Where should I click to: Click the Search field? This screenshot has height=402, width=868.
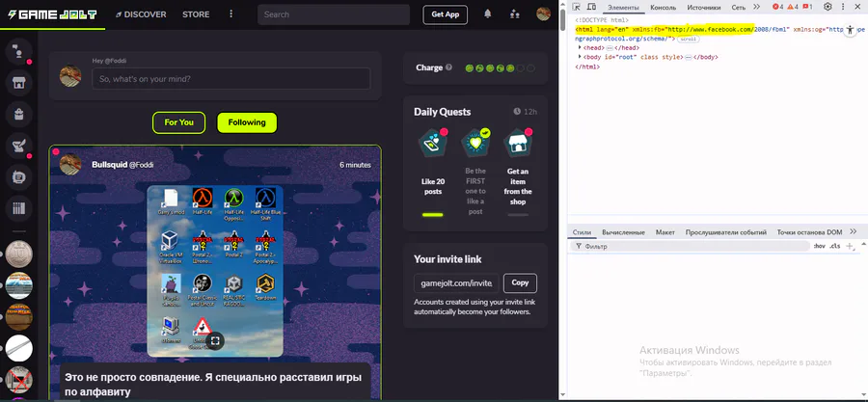click(334, 14)
